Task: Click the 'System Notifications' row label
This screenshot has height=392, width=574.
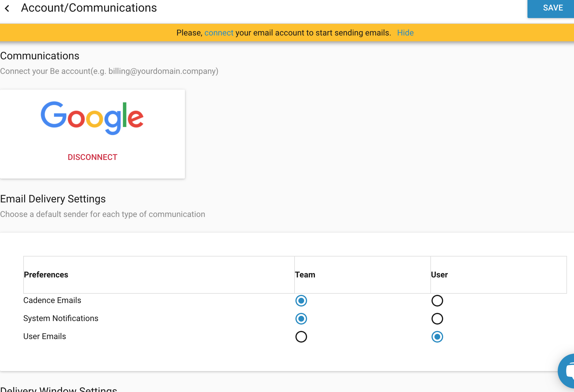Action: [61, 318]
